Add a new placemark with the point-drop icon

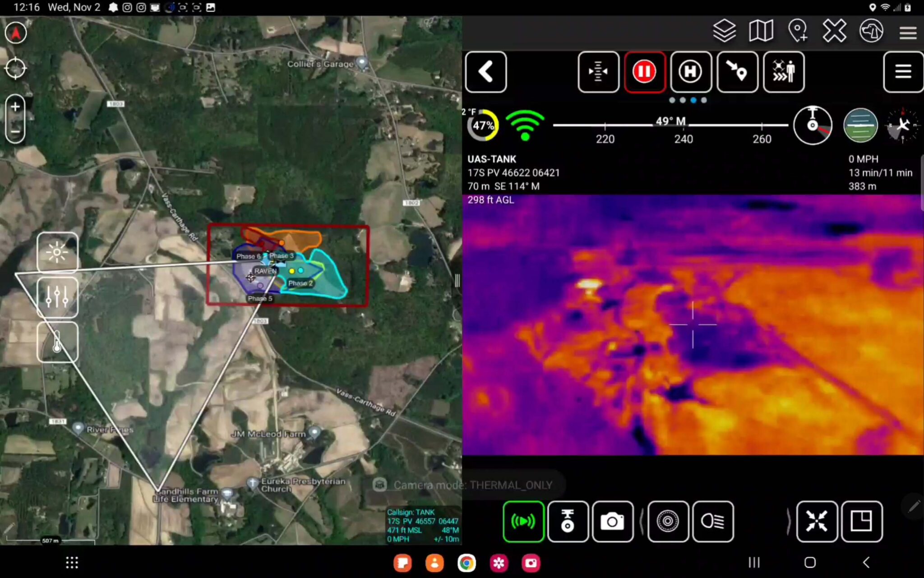coord(798,31)
